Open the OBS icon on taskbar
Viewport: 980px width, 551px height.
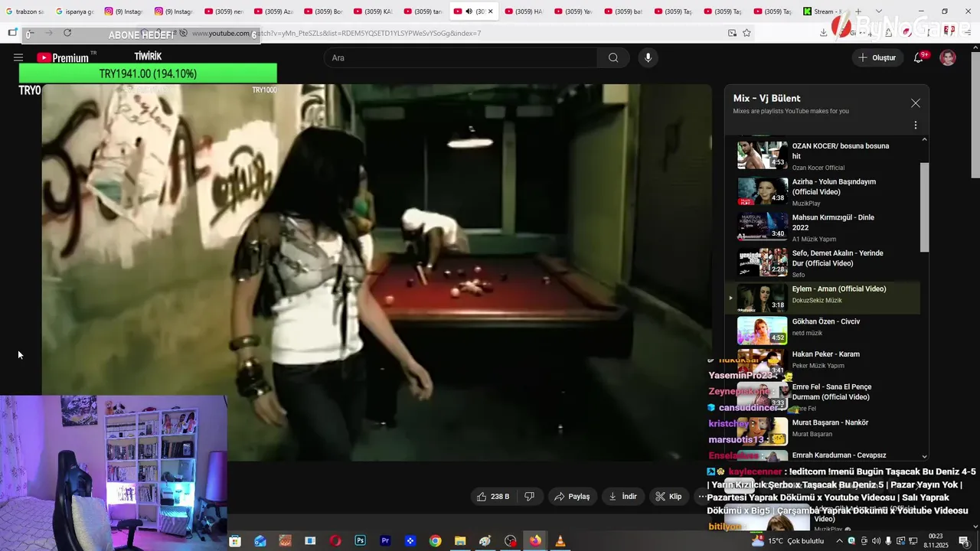(x=510, y=541)
